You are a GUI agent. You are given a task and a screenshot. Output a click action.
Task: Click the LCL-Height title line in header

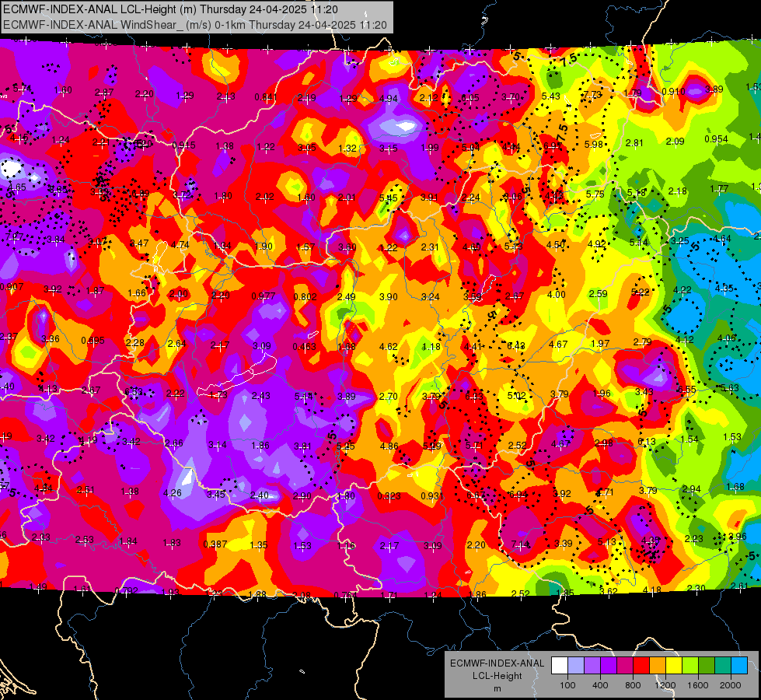pyautogui.click(x=171, y=9)
